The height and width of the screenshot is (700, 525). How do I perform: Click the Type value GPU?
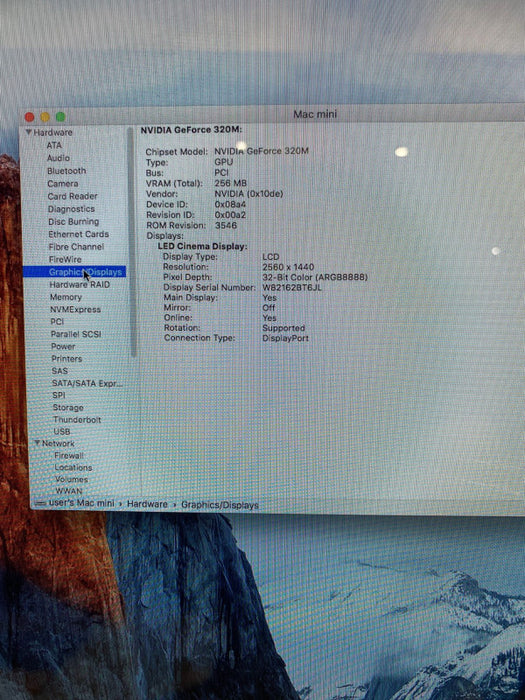(x=224, y=162)
